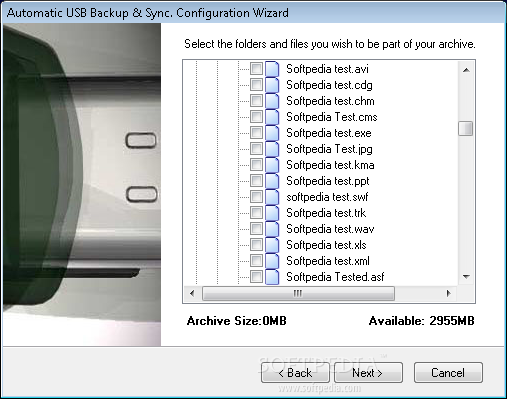This screenshot has height=399, width=507.
Task: Click the vertical scrollbar up arrow
Action: [466, 70]
